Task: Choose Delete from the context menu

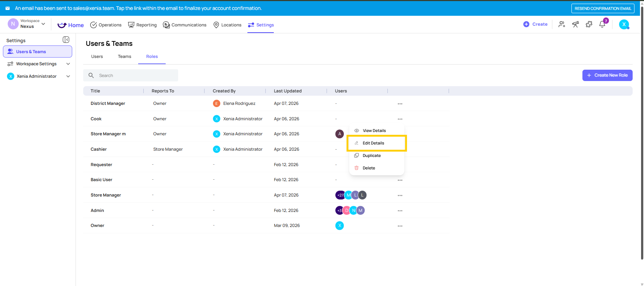Action: tap(369, 168)
